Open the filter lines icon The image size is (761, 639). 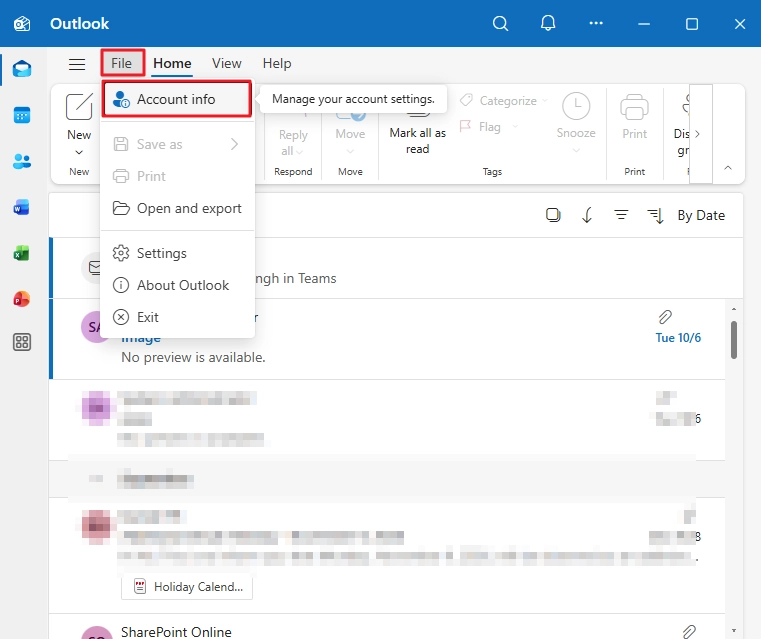pyautogui.click(x=621, y=214)
